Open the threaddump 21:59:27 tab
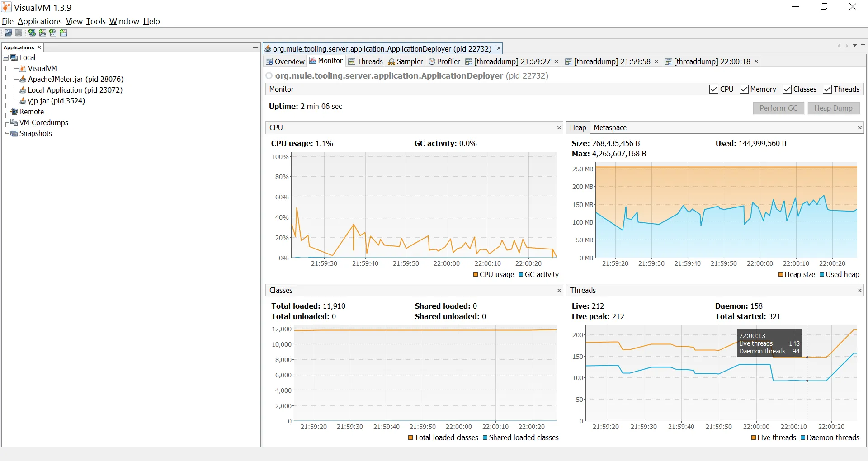This screenshot has width=868, height=461. [x=512, y=61]
